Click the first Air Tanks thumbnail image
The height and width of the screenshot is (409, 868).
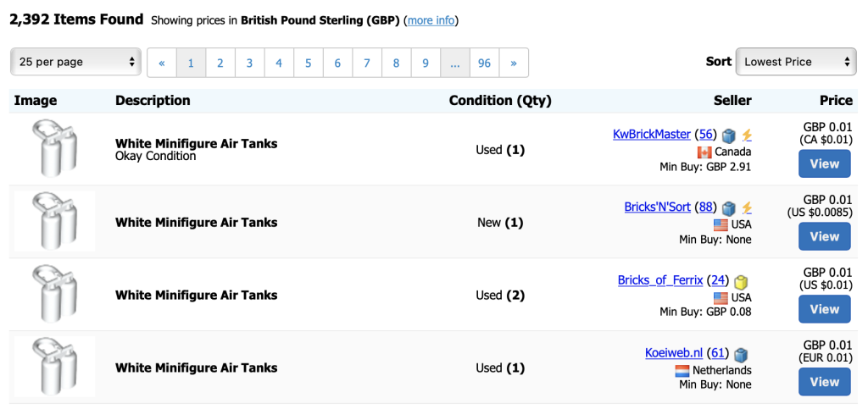click(x=54, y=148)
